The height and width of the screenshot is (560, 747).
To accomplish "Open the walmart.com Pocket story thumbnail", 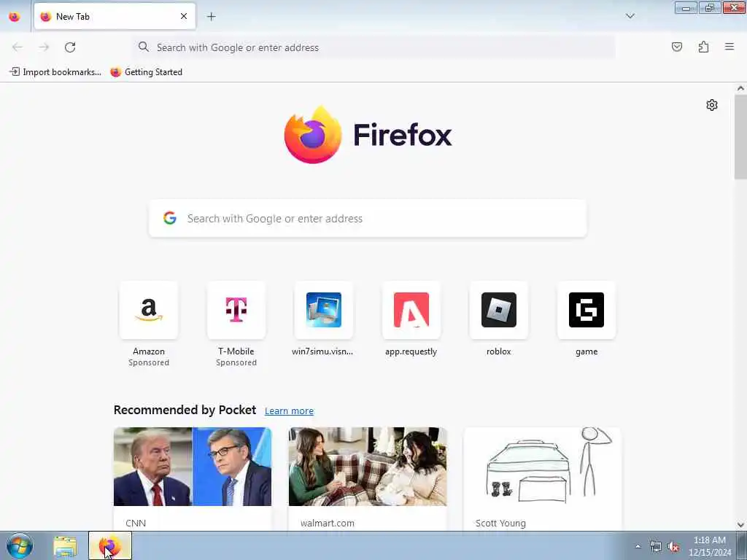I will pos(368,467).
